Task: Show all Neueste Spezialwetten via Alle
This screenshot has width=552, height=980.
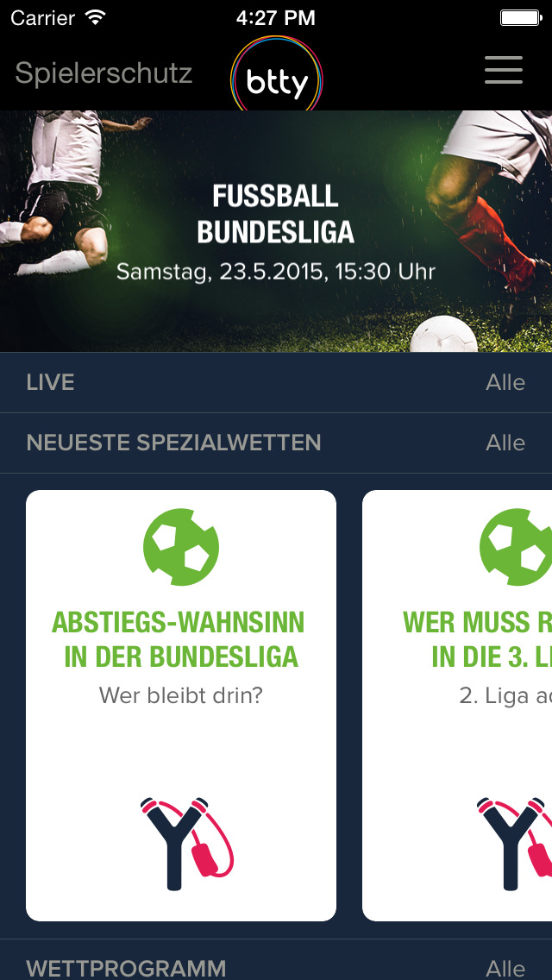Action: [x=505, y=443]
